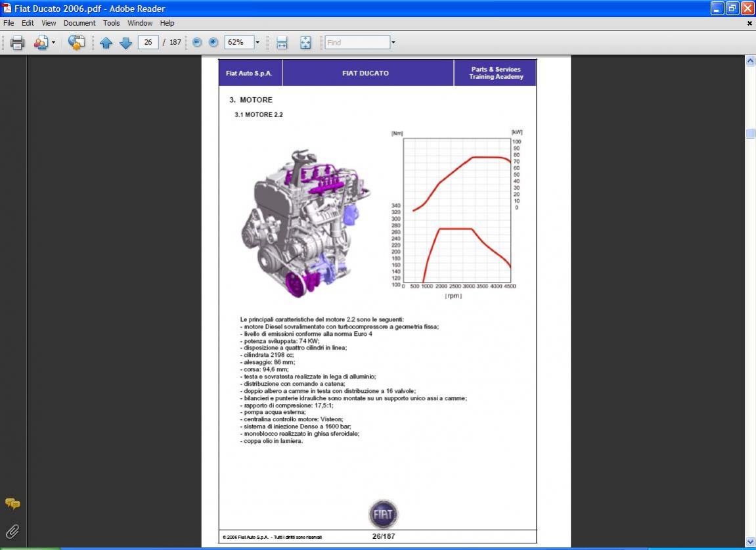
Task: Open the Window menu
Action: [140, 23]
